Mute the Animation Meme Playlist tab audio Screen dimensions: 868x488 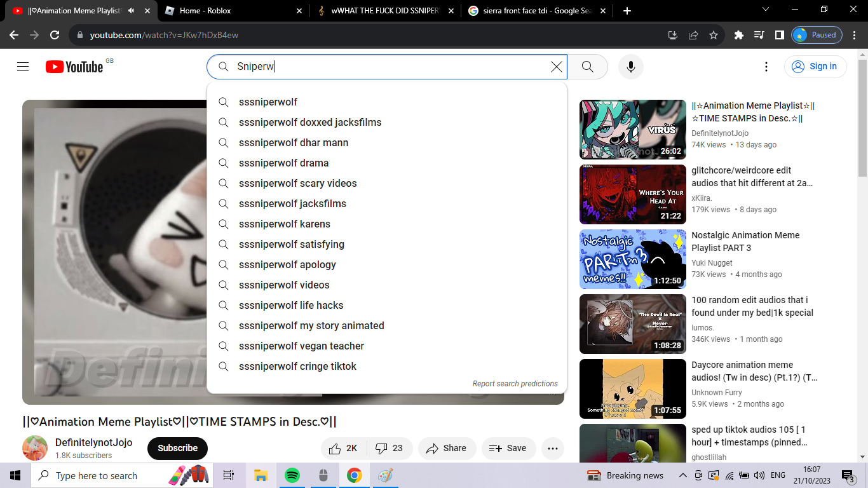132,11
